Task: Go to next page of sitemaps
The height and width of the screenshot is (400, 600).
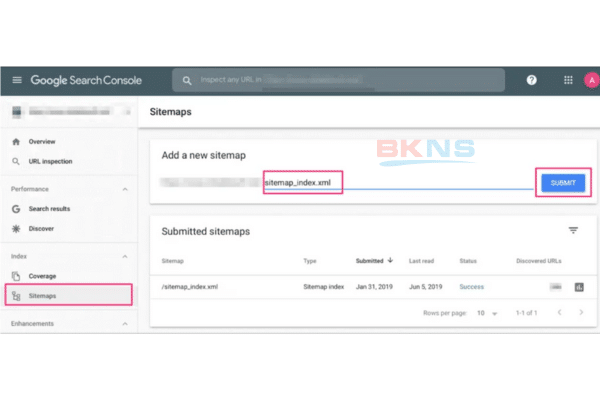Action: pos(581,312)
